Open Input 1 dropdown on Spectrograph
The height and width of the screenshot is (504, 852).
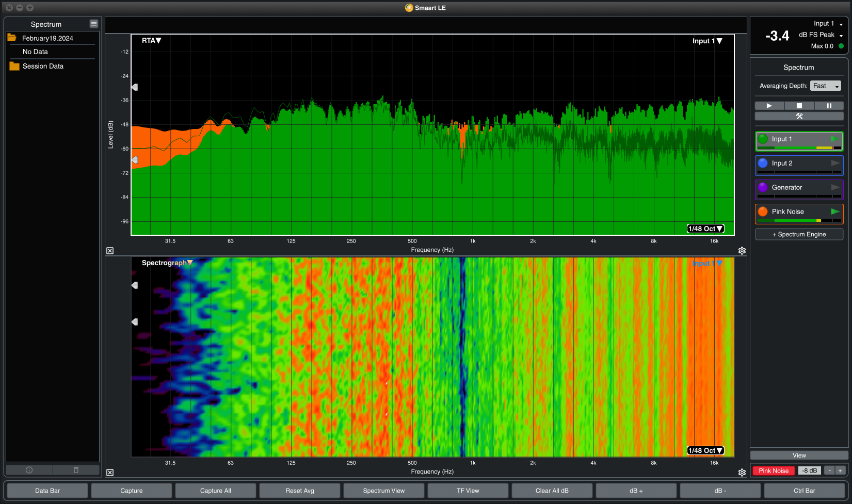(x=708, y=263)
